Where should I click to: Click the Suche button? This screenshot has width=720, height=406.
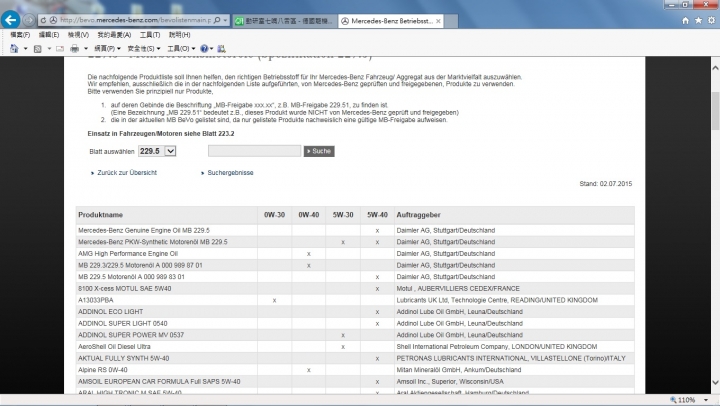tap(319, 151)
